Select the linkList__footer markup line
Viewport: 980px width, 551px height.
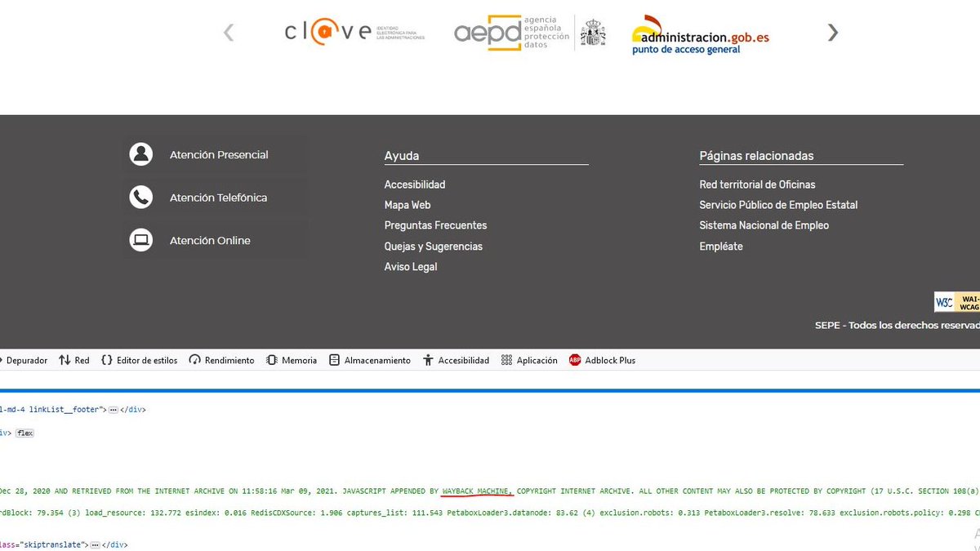pos(73,410)
